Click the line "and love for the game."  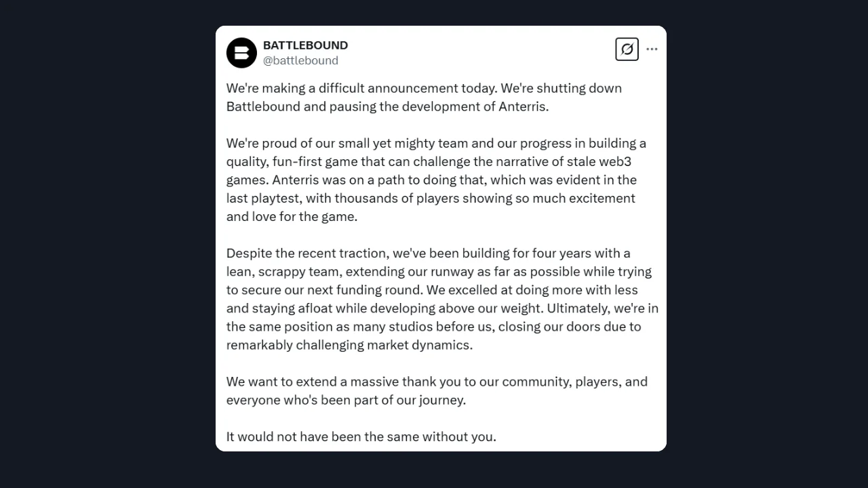coord(292,216)
